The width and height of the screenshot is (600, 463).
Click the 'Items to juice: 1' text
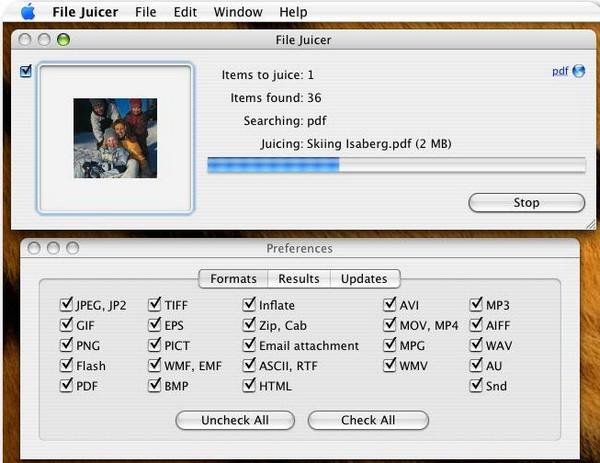268,75
